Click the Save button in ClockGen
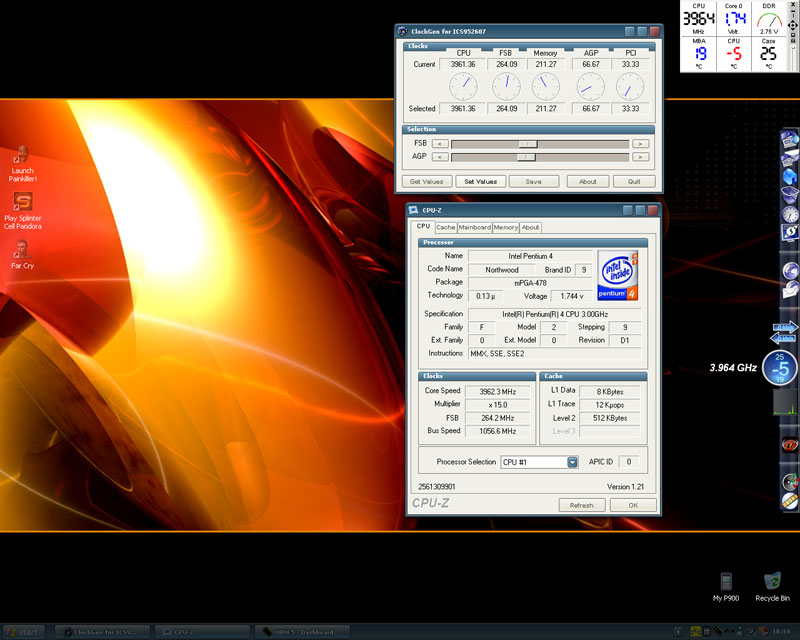 coord(534,181)
